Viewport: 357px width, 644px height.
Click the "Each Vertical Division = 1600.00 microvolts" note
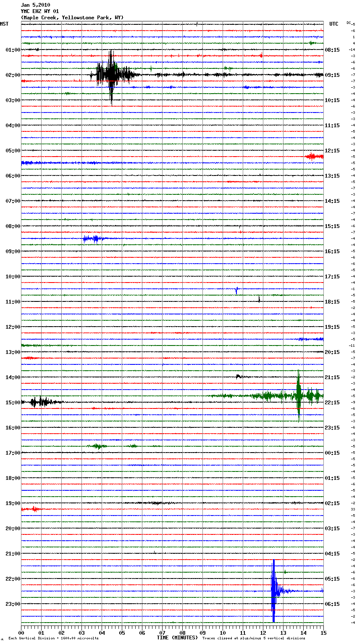click(x=53, y=638)
